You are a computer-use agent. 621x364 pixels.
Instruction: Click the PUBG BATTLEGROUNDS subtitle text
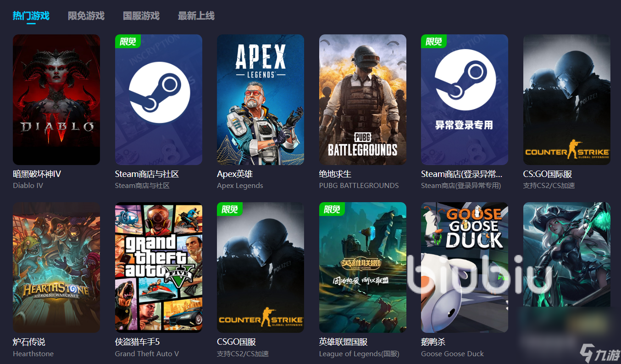359,186
